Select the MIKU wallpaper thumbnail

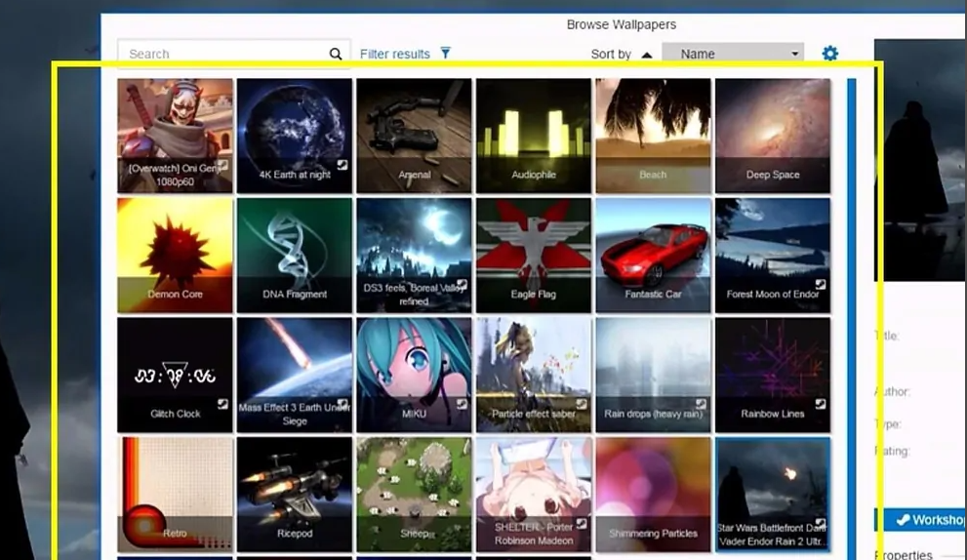coord(414,375)
